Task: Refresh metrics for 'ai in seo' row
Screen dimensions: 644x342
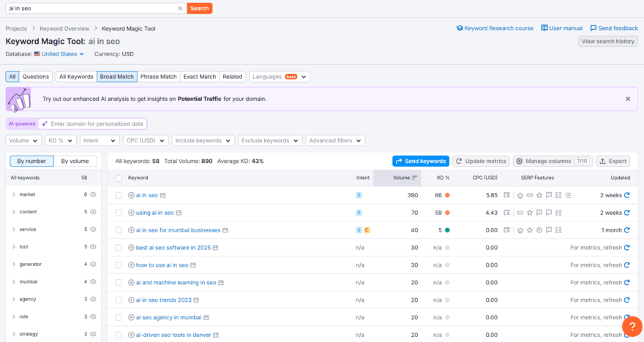Action: coord(626,195)
